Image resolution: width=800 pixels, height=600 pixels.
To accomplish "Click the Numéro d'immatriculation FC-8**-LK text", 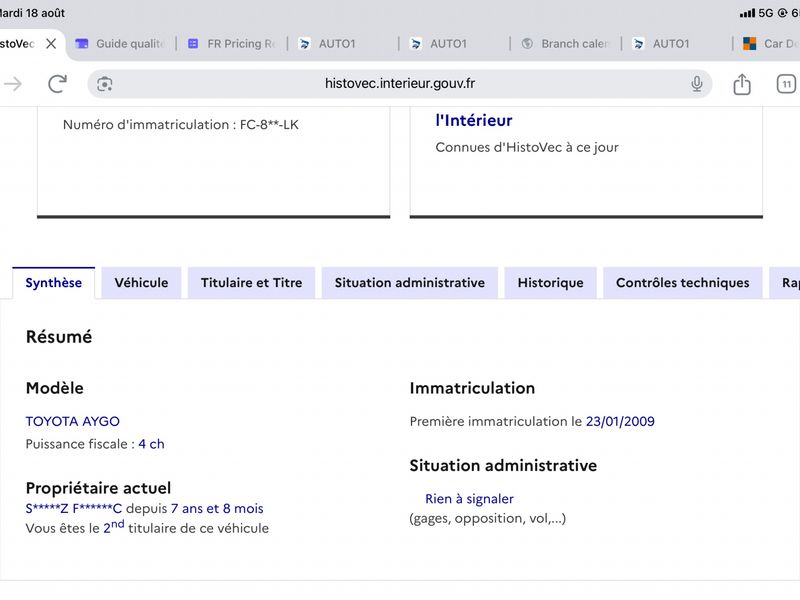I will (x=181, y=124).
